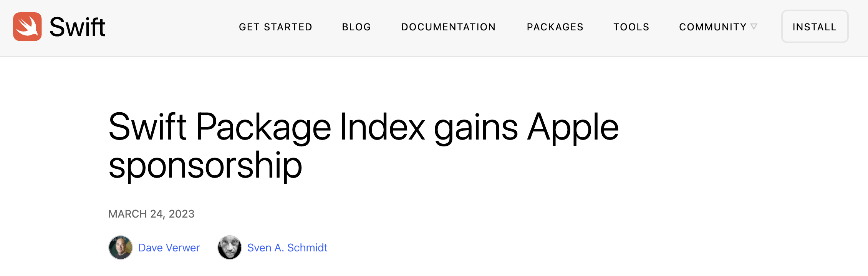Open the Get Started page
This screenshot has height=276, width=868.
(275, 27)
